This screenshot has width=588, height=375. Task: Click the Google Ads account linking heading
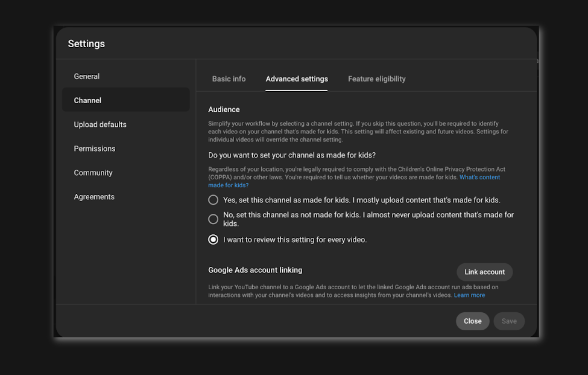tap(255, 271)
